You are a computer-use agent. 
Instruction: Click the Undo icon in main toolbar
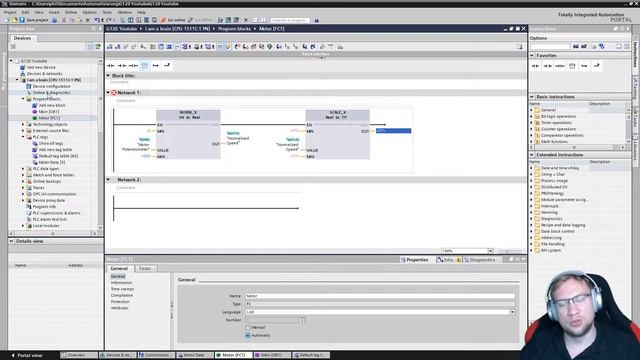click(97, 20)
